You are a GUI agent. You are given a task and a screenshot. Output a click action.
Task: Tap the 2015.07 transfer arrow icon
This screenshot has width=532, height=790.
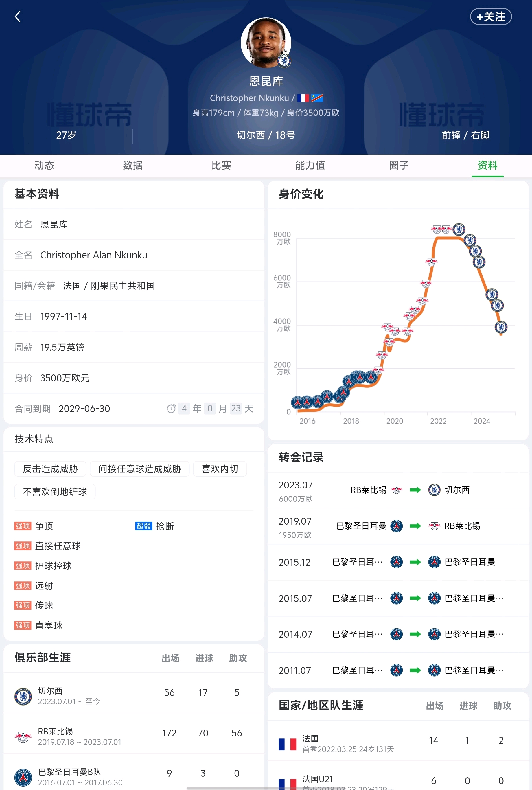point(415,598)
